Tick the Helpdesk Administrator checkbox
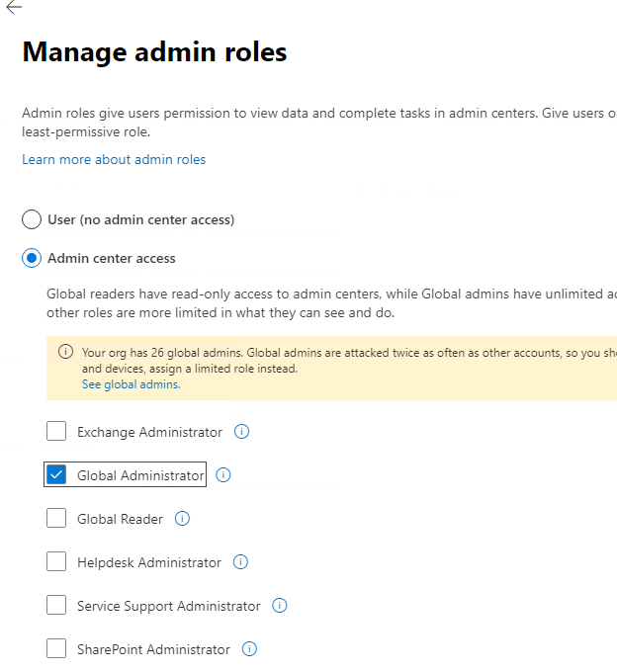This screenshot has width=617, height=672. point(56,562)
